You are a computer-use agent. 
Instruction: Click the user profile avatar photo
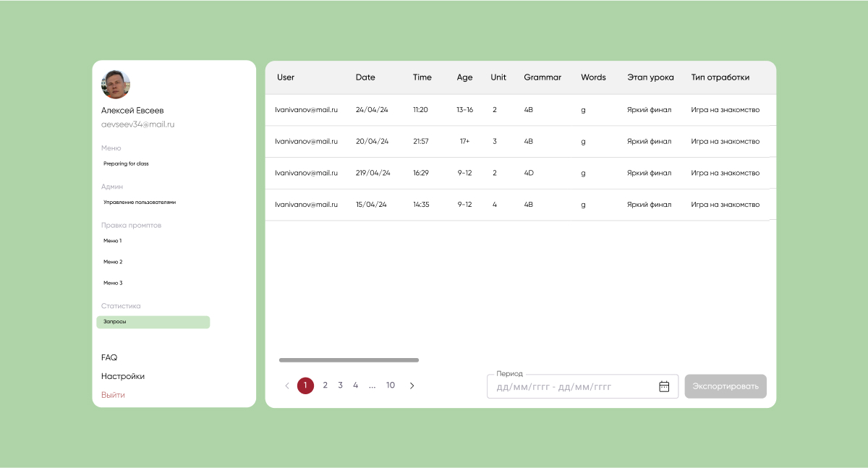click(116, 85)
